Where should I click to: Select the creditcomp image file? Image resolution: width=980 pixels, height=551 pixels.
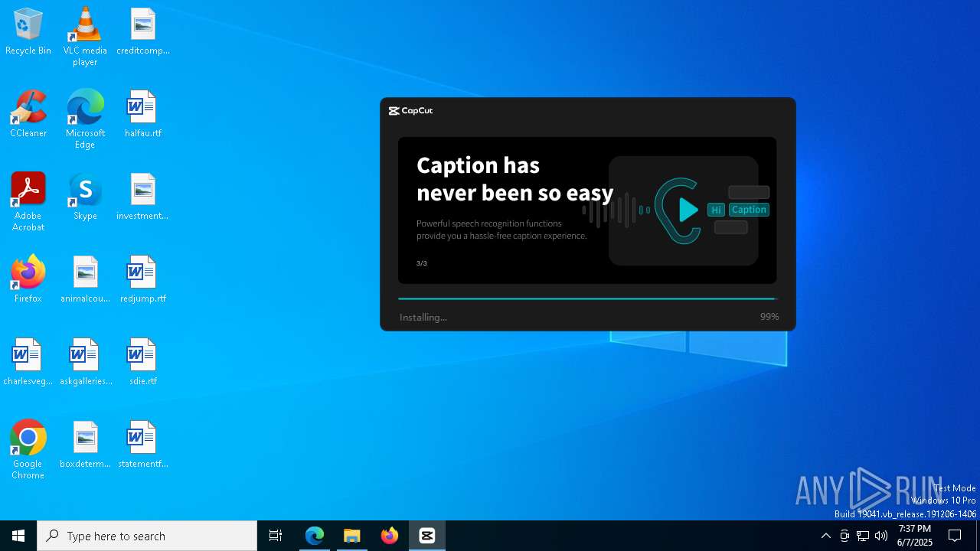[143, 32]
